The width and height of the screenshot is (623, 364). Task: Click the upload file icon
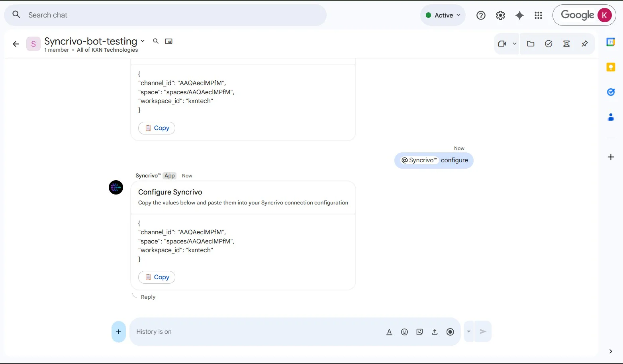coord(435,332)
